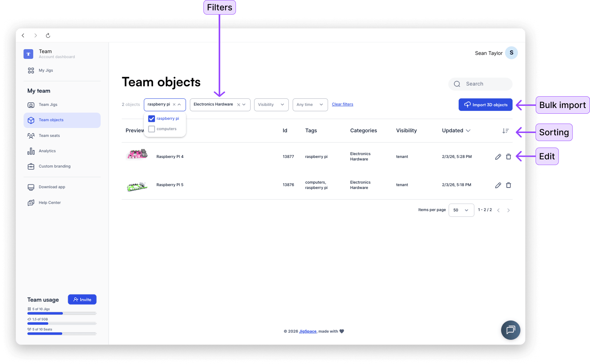
Task: Click the Team objects cube icon
Action: [x=31, y=120]
